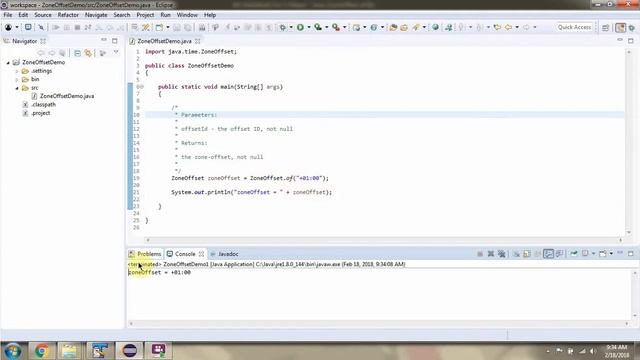This screenshot has width=640, height=360.
Task: Click Display Selected Console icon
Action: tap(585, 254)
